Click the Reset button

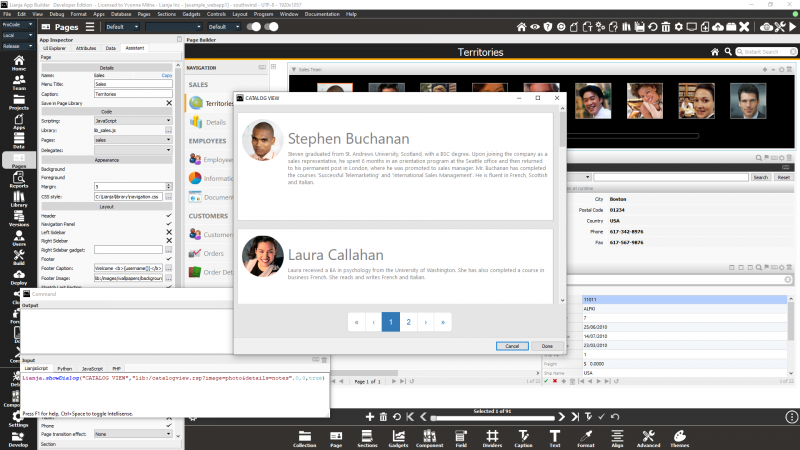tap(784, 177)
